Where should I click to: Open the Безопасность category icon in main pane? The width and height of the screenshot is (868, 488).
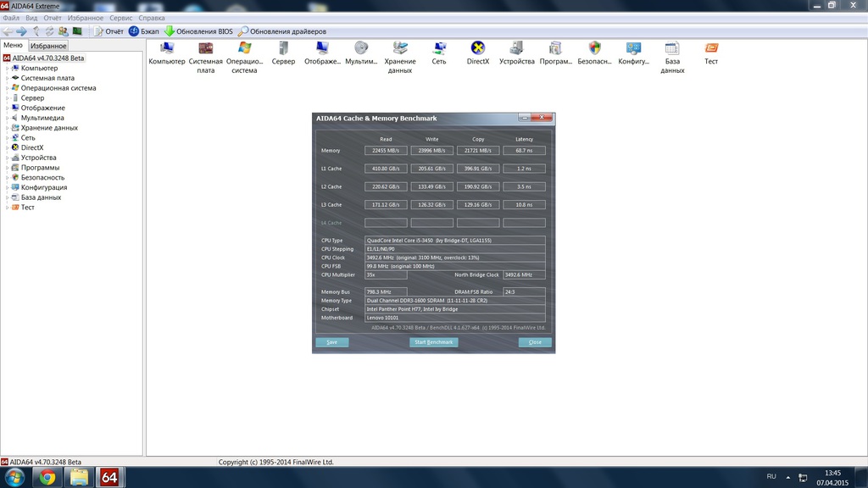click(594, 53)
